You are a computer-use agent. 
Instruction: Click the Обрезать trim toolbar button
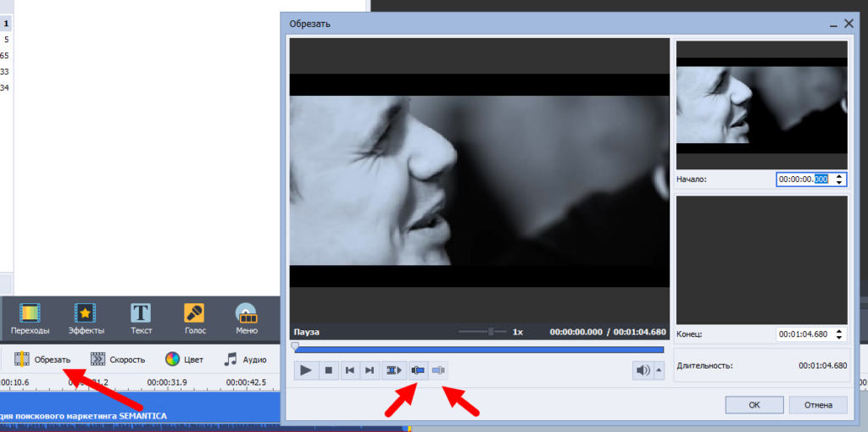42,359
